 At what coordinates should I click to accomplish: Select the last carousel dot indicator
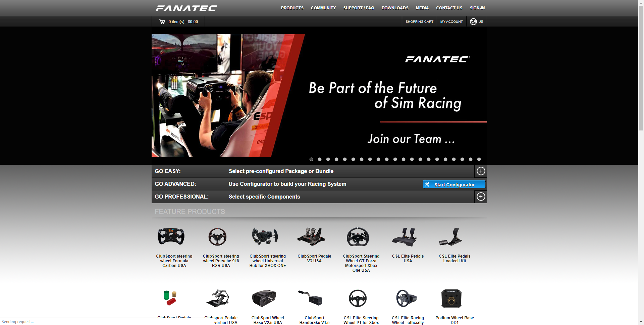479,159
